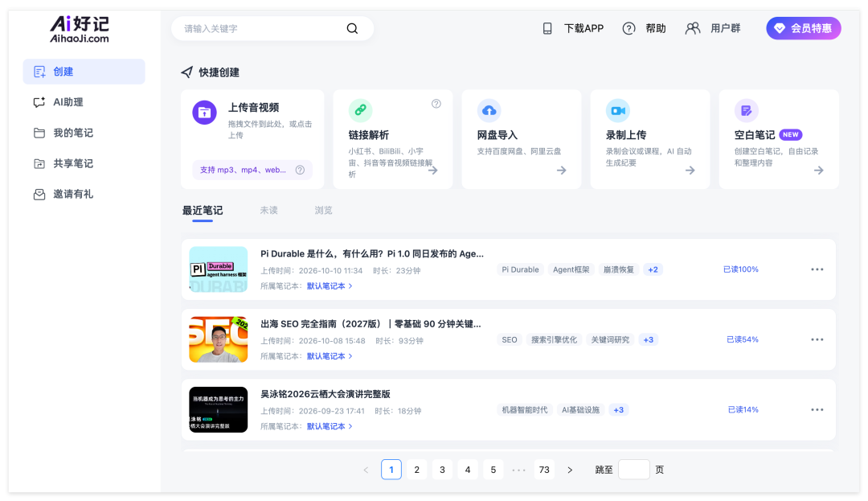
Task: Select 创建 in the sidebar
Action: coord(84,72)
